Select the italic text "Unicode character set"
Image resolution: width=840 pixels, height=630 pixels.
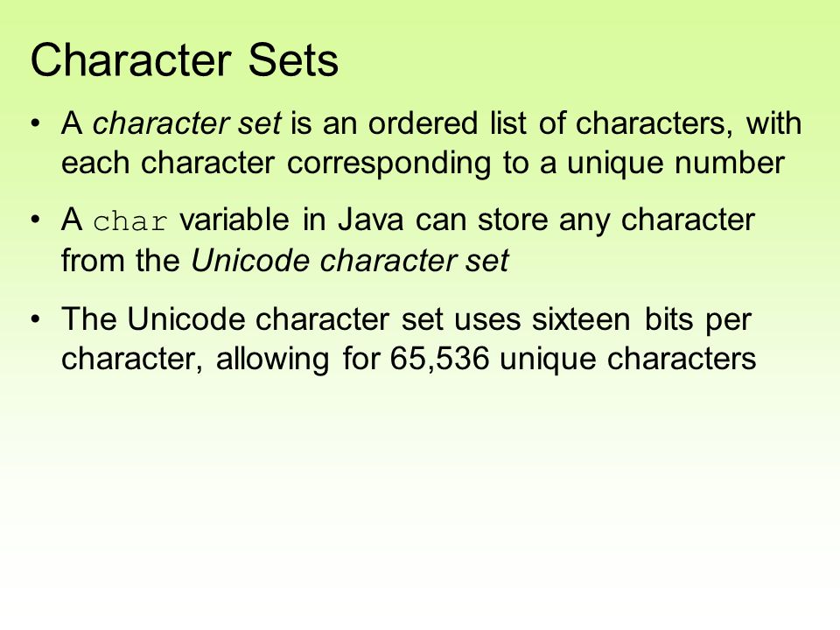350,261
